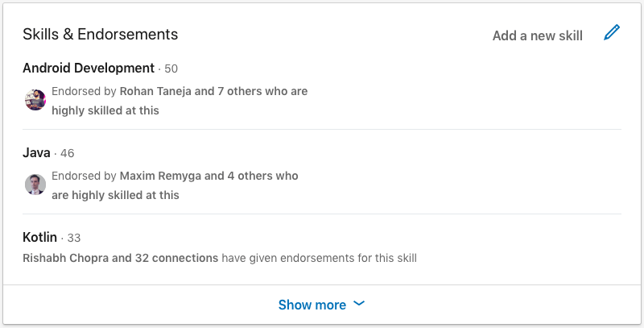View the 46 Java endorsements count
The image size is (644, 328).
pyautogui.click(x=68, y=153)
